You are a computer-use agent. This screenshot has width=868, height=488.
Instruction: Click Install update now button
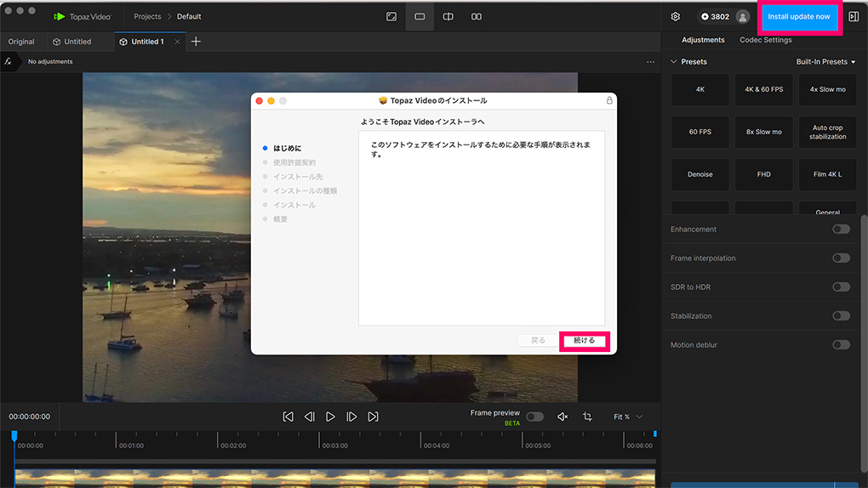pyautogui.click(x=799, y=17)
